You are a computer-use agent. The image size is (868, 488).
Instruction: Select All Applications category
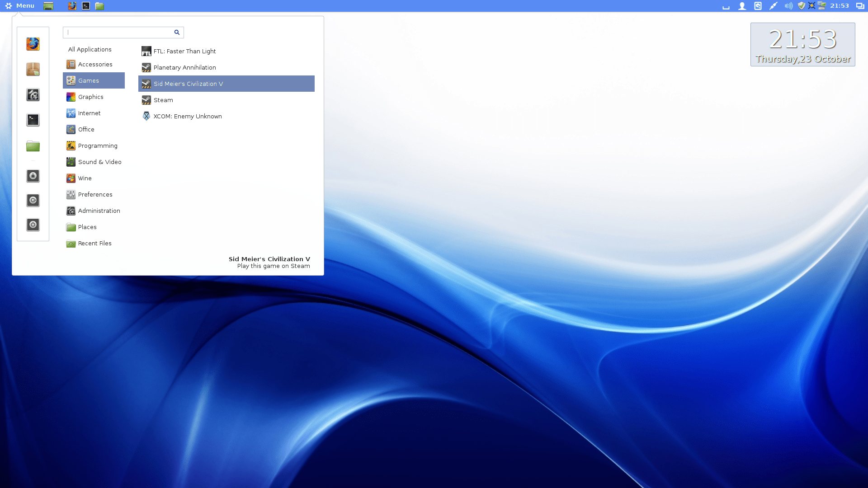[90, 49]
